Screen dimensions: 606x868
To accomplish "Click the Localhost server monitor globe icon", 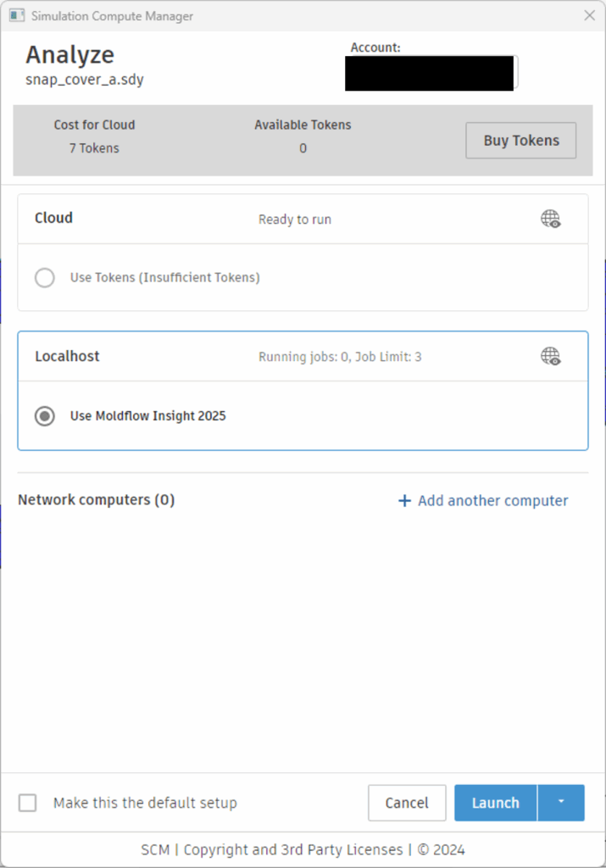I will click(x=551, y=357).
